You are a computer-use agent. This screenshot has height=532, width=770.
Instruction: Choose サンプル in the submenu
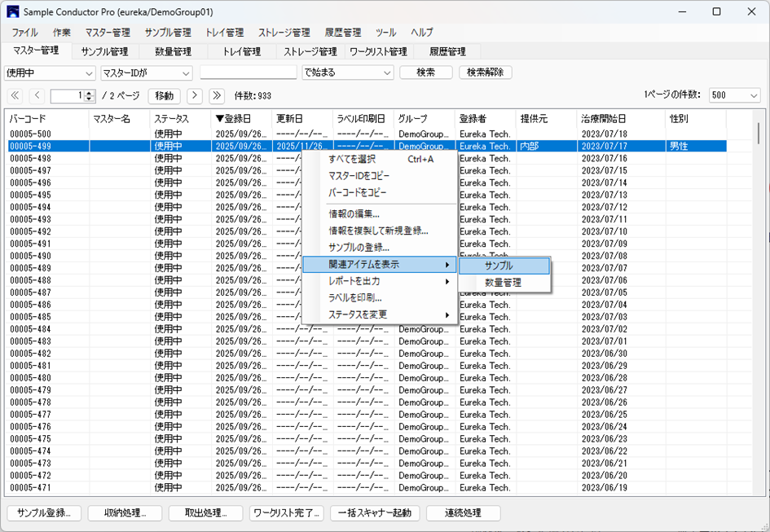pyautogui.click(x=504, y=266)
